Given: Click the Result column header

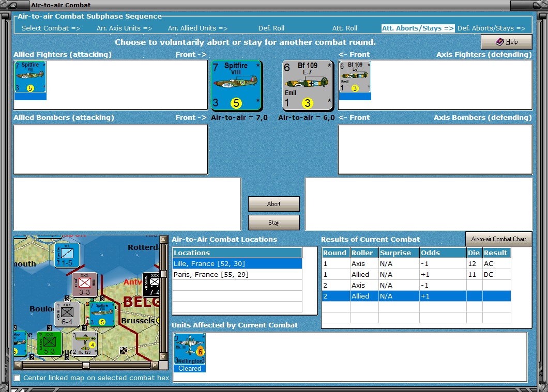Looking at the screenshot, I should click(497, 253).
